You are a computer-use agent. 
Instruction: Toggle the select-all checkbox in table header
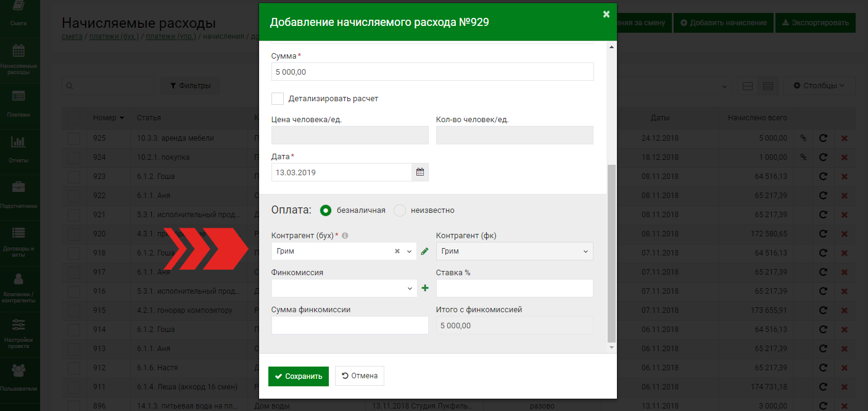pos(74,118)
